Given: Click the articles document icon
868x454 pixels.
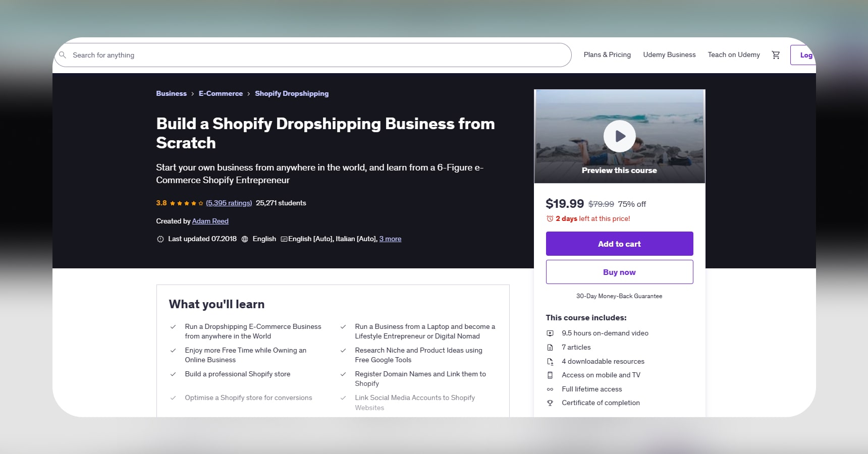Looking at the screenshot, I should pos(550,348).
